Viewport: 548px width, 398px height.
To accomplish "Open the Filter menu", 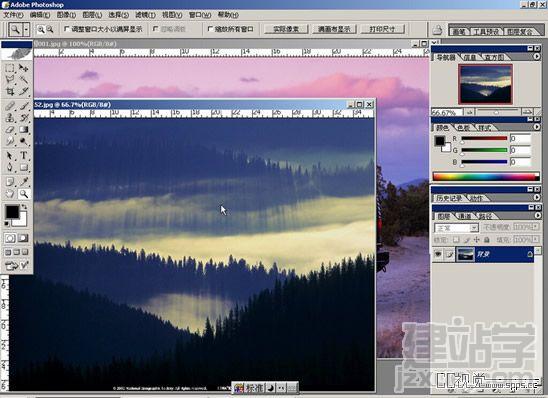I will tap(145, 15).
